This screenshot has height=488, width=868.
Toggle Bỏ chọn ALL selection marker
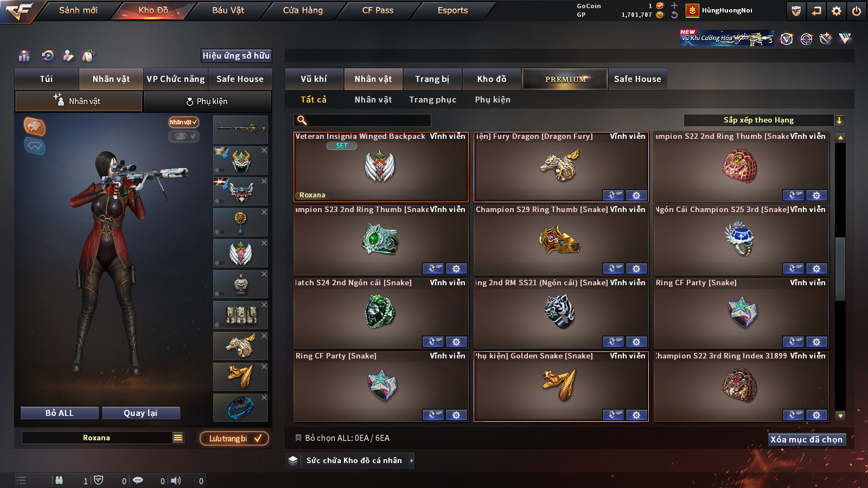(x=298, y=438)
